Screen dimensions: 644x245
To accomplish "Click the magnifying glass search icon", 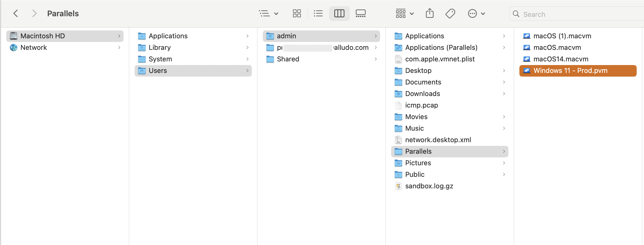I will 516,14.
